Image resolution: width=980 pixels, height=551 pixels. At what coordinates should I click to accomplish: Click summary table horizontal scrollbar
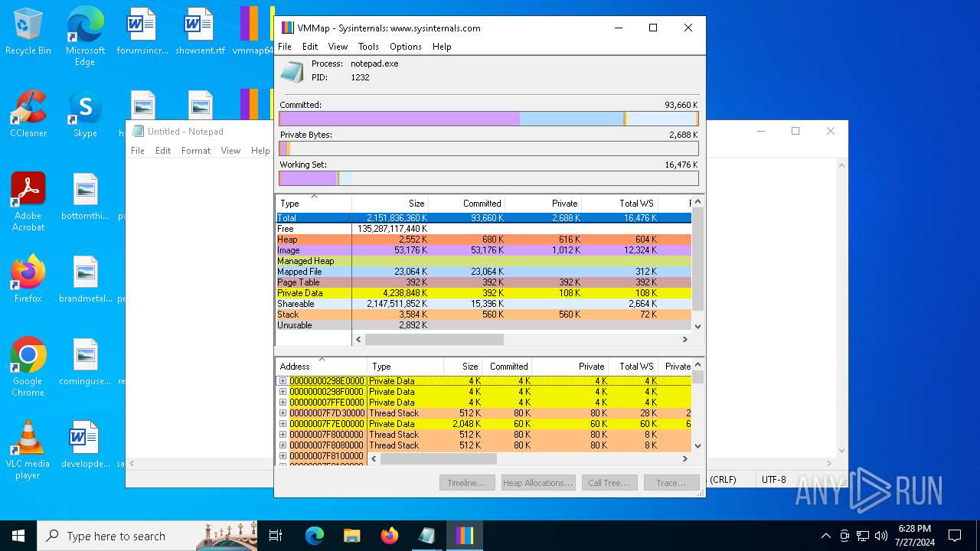(434, 339)
